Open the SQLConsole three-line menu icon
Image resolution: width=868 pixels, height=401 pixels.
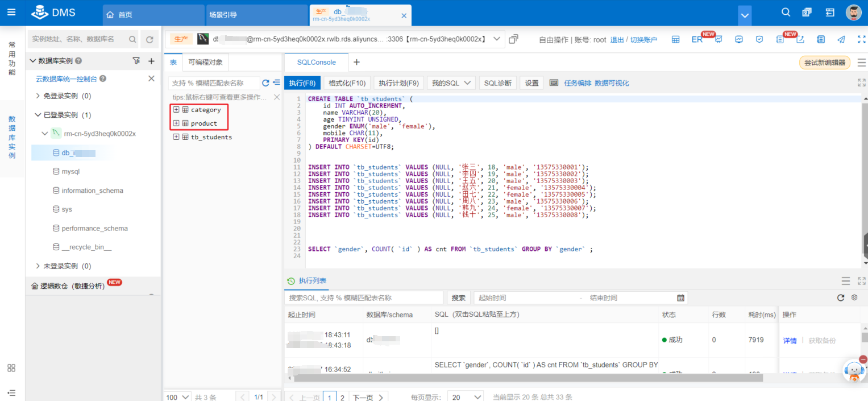tap(861, 63)
